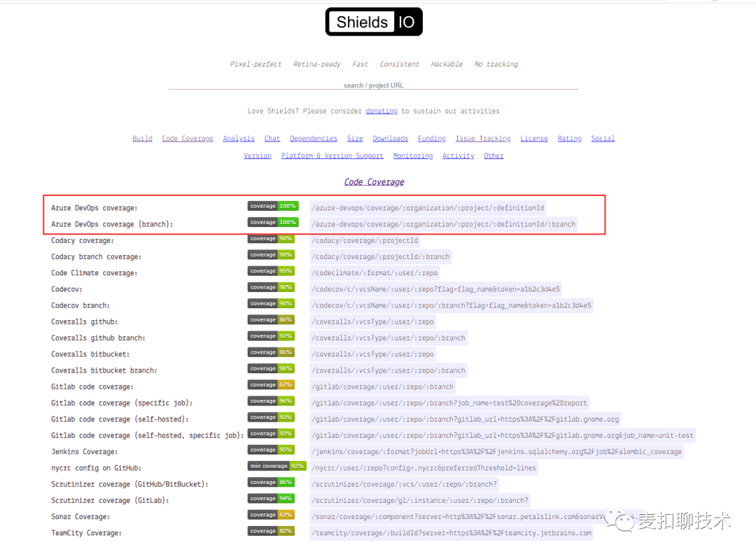
Task: Click Gitlab self-hosted specific job badge
Action: coord(272,434)
